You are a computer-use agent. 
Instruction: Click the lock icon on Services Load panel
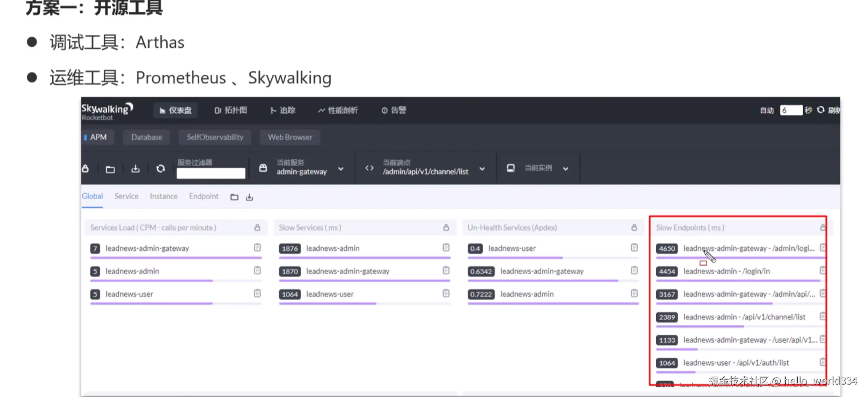coord(257,227)
